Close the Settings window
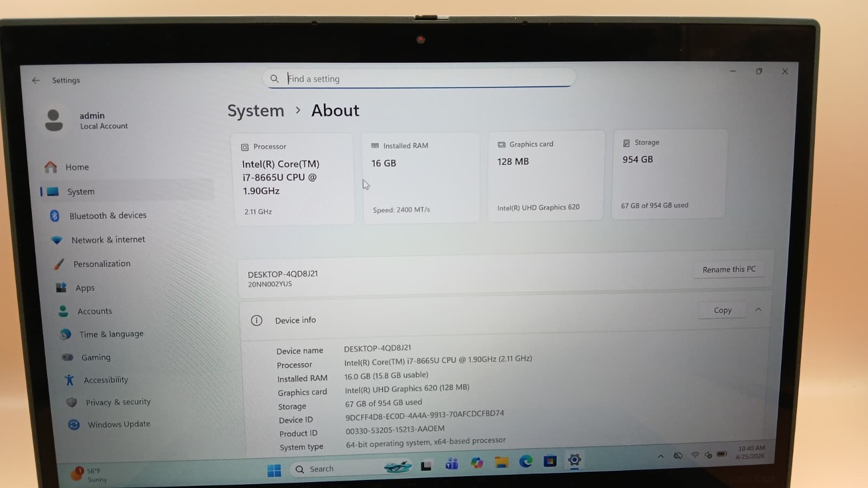 point(785,71)
